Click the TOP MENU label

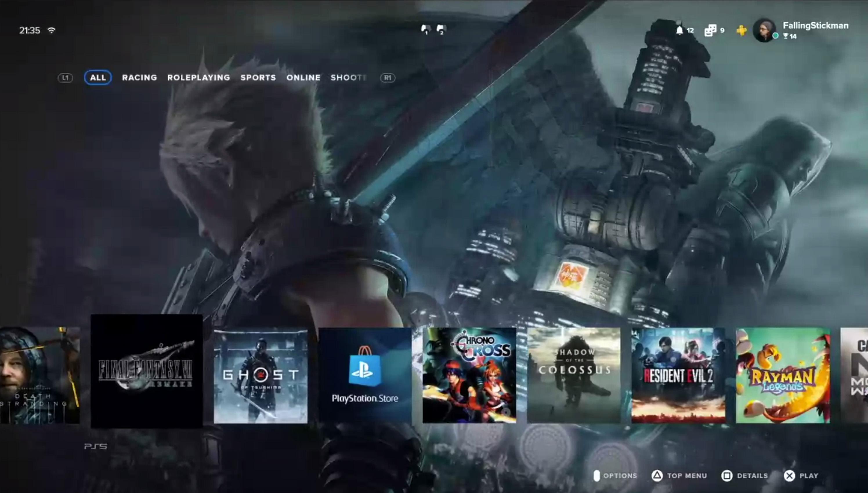[x=687, y=476]
